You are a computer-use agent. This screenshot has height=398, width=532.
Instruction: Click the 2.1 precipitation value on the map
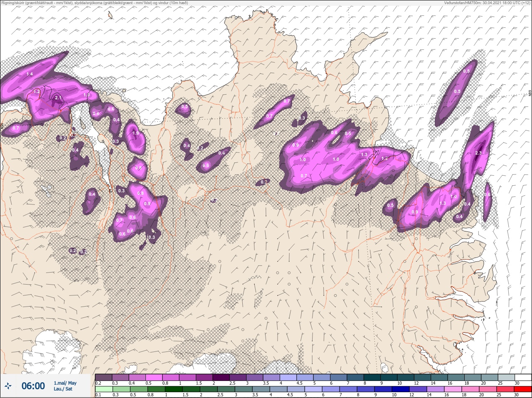pyautogui.click(x=58, y=98)
